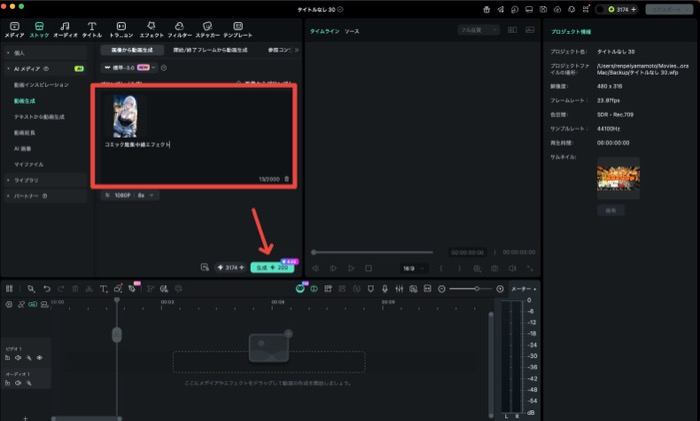
Task: Expand the パートナー sidebar section
Action: 45,196
